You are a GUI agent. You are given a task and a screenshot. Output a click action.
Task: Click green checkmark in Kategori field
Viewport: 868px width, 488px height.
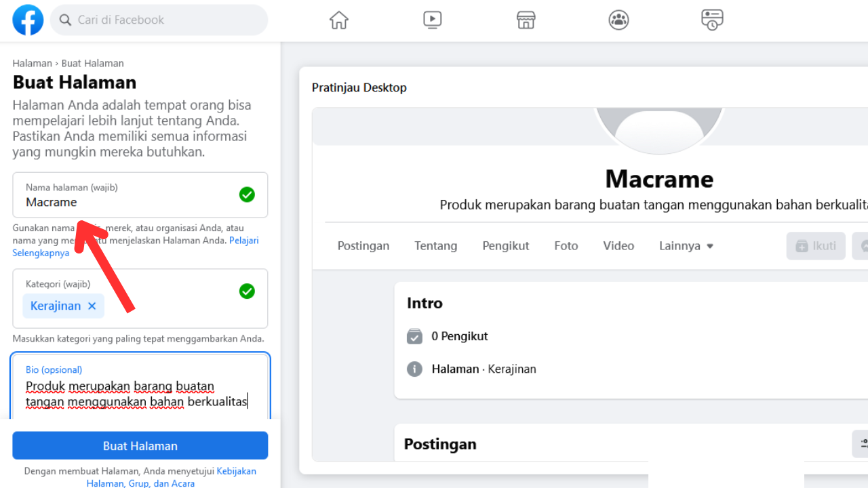(247, 291)
